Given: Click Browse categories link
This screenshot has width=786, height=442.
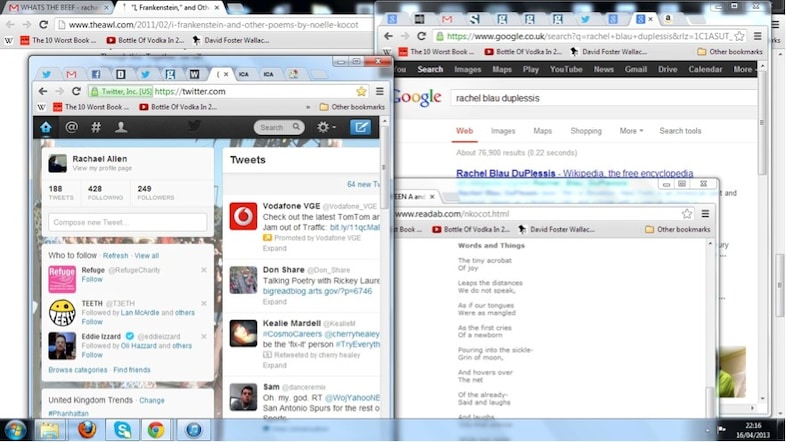Looking at the screenshot, I should [x=78, y=370].
